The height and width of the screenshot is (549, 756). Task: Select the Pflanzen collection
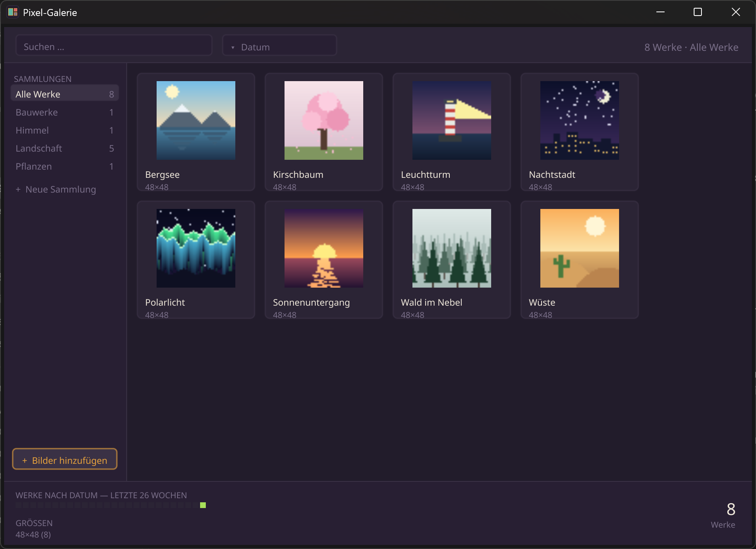(65, 166)
